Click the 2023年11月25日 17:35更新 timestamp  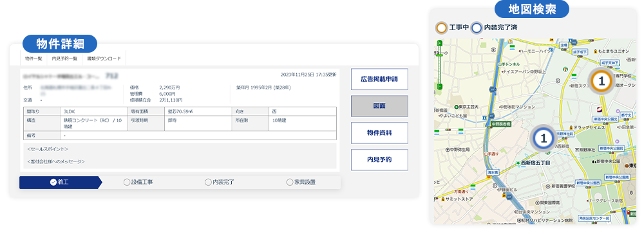[x=308, y=75]
